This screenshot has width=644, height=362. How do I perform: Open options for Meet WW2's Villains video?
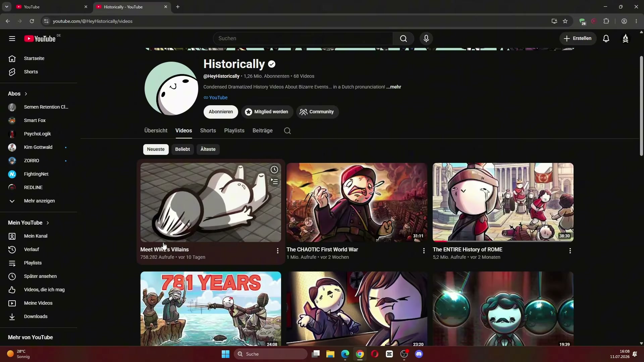pyautogui.click(x=277, y=251)
